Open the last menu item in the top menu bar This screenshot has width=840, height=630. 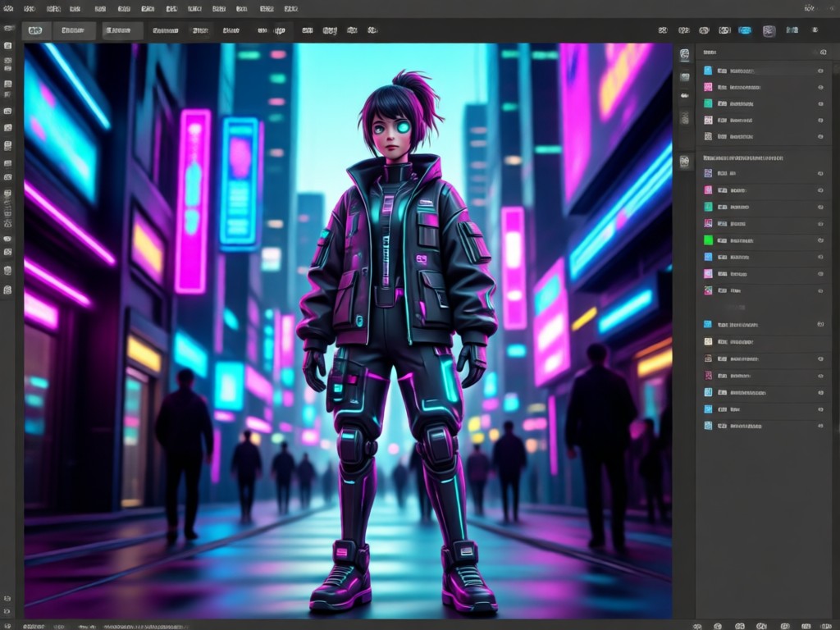291,8
